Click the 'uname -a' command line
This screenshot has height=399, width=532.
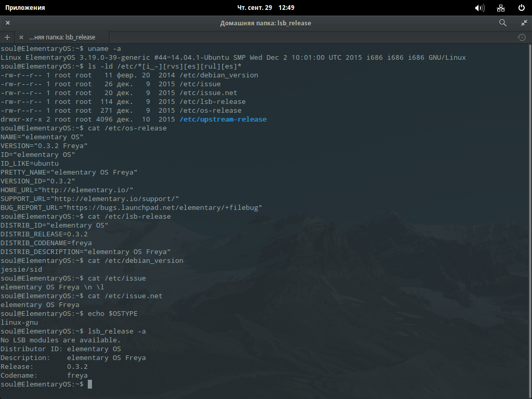(61, 49)
